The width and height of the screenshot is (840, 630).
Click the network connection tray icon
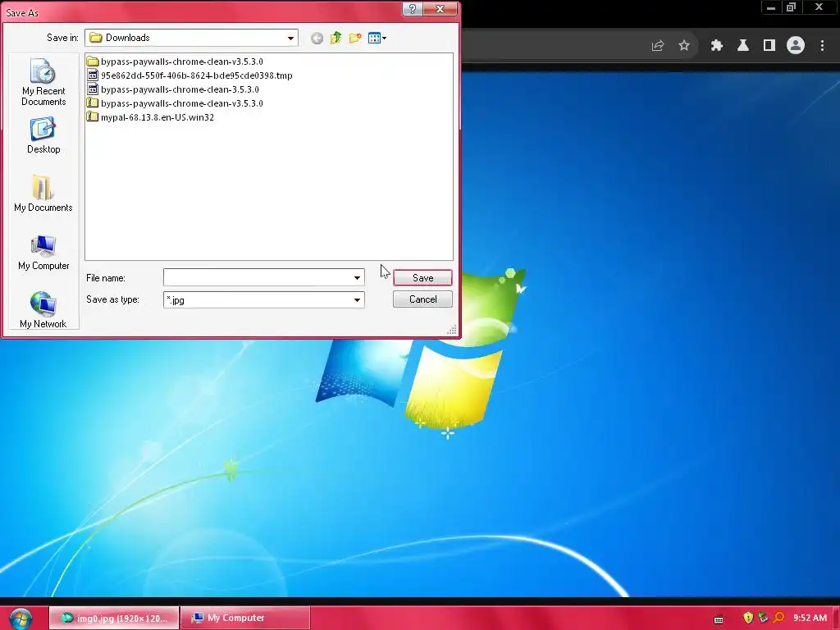tap(764, 618)
